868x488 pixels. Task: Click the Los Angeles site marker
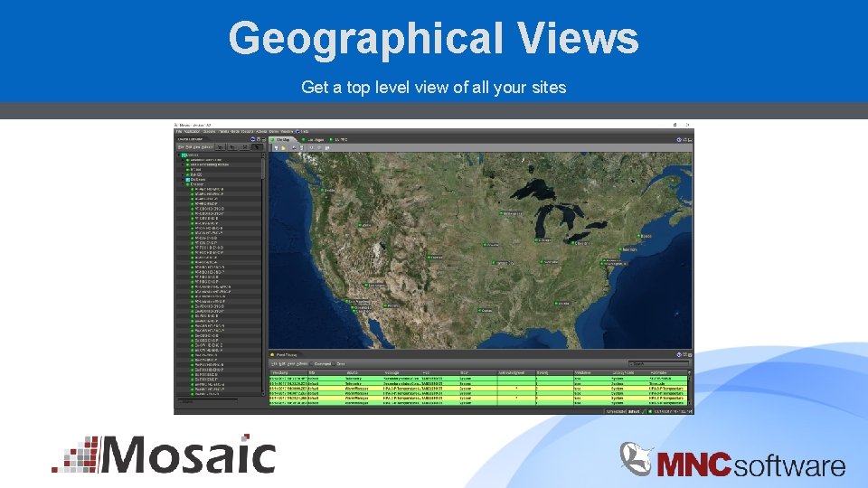[346, 301]
